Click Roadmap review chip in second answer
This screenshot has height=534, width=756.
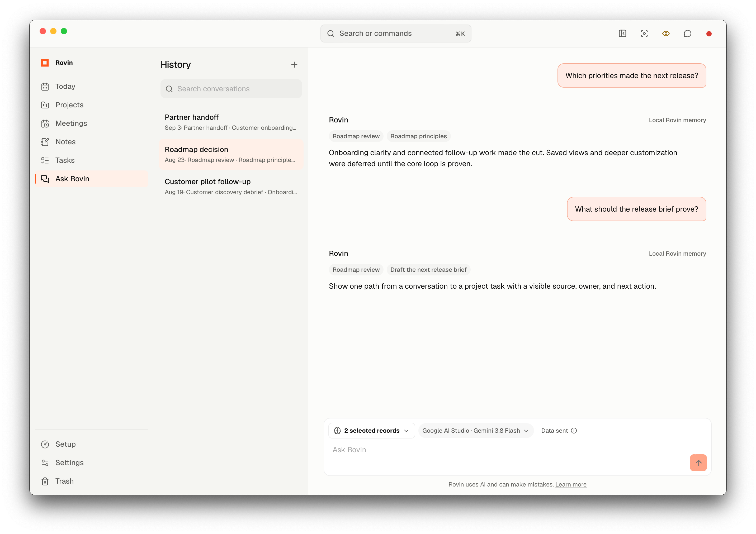click(356, 270)
